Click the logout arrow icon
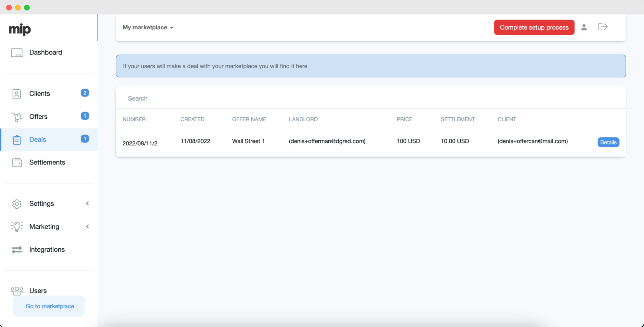 click(x=603, y=27)
